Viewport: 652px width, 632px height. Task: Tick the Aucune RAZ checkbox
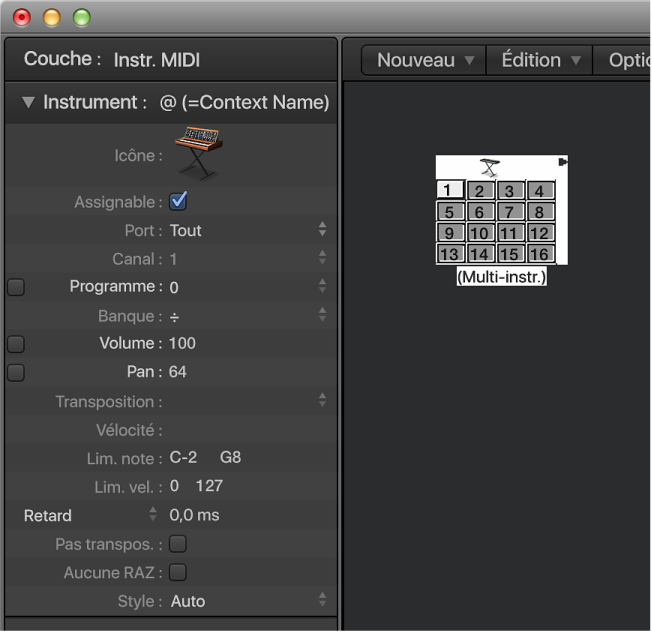178,572
